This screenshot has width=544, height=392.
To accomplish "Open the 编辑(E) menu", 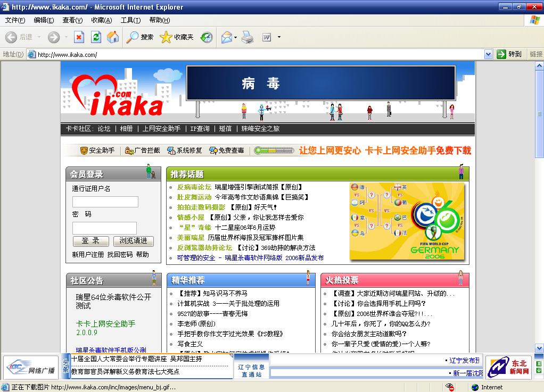I will point(44,20).
